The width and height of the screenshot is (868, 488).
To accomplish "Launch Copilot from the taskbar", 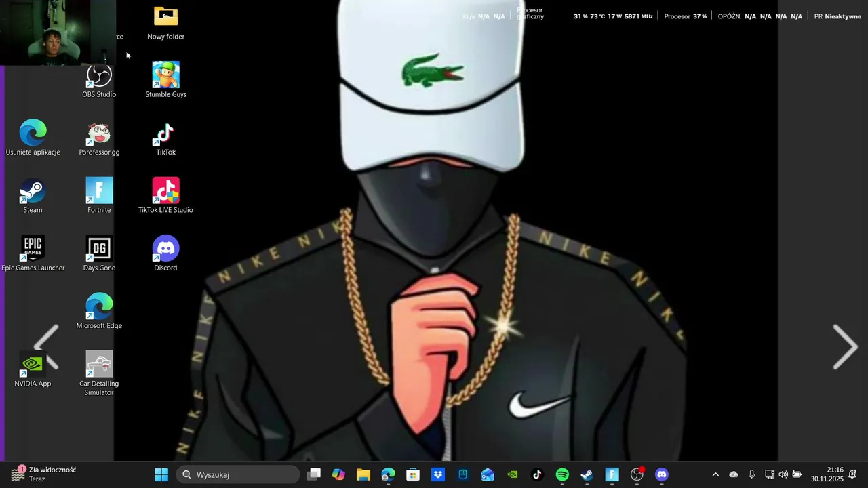I will (x=338, y=474).
